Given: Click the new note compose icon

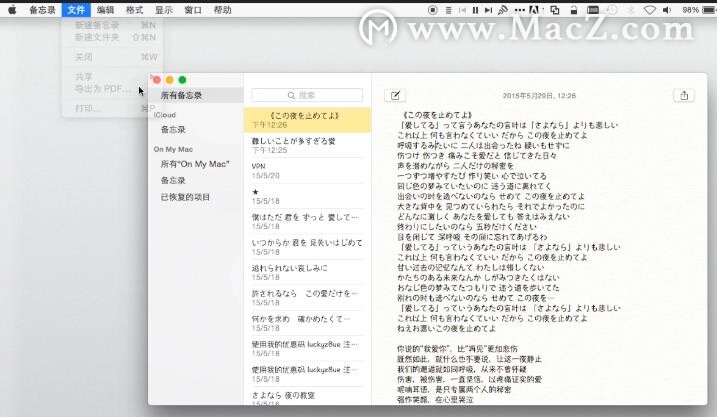Looking at the screenshot, I should point(395,96).
